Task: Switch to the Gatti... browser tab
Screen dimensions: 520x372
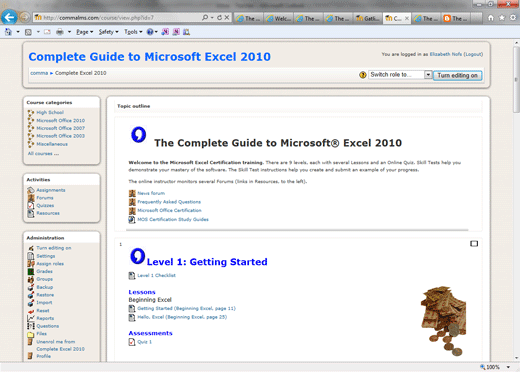Action: pos(368,19)
